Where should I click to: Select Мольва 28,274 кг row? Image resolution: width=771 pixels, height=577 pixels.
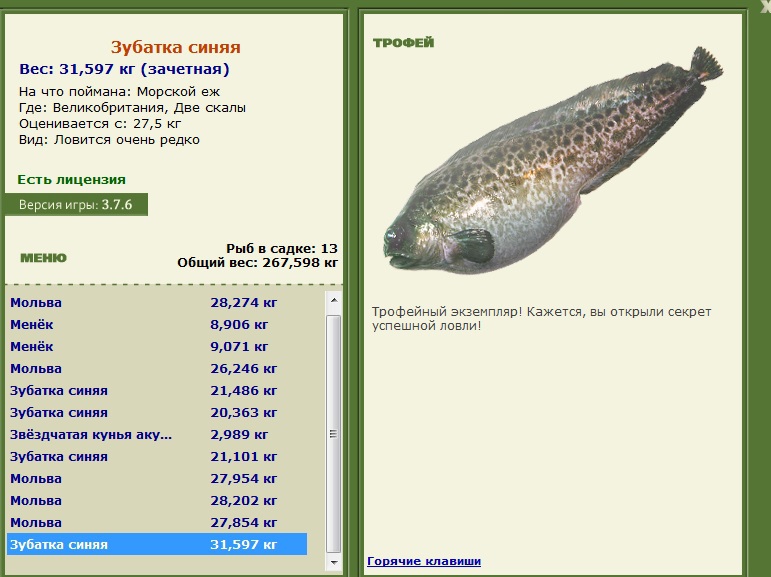[157, 303]
